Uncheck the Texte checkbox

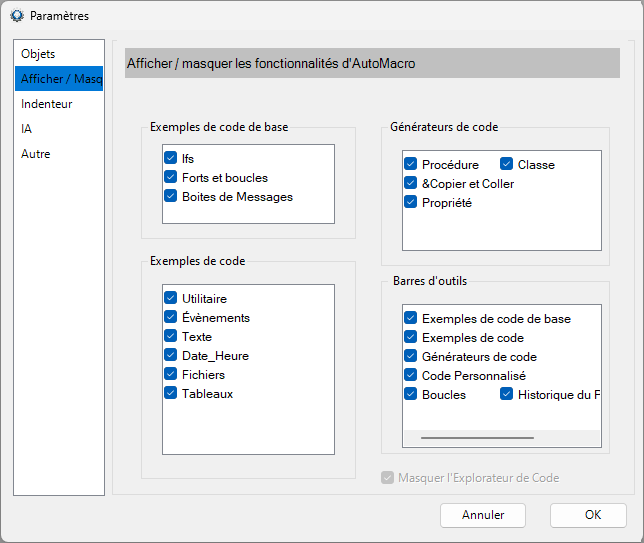170,336
